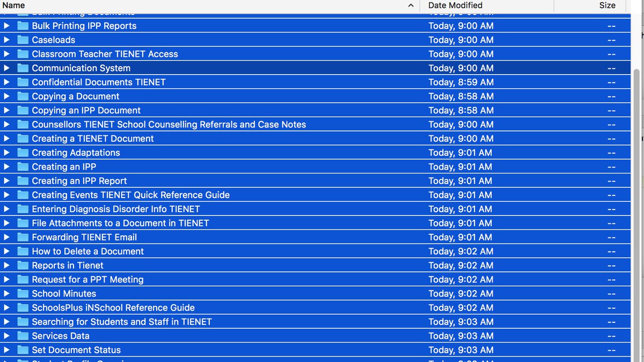Click the modified date of Reports in Tienet
This screenshot has width=644, height=362.
click(461, 265)
